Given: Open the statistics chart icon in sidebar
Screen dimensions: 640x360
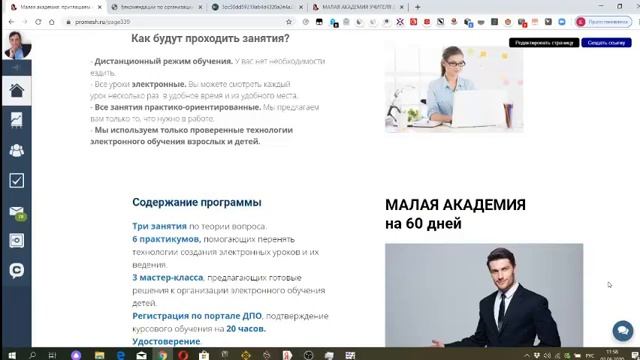Looking at the screenshot, I should click(x=17, y=120).
